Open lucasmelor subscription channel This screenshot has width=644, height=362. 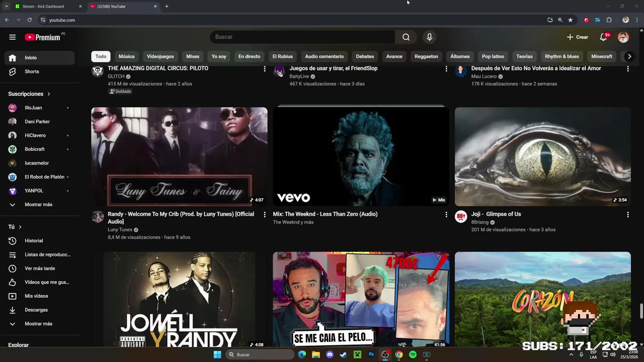(x=39, y=163)
